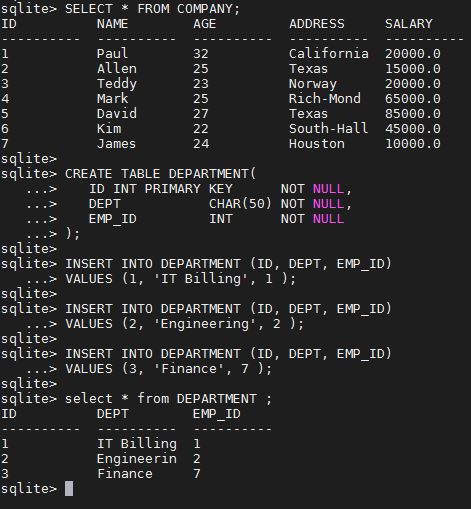Click the 'VALUES (1, 'IT Billing', 1 );' line

pyautogui.click(x=180, y=279)
